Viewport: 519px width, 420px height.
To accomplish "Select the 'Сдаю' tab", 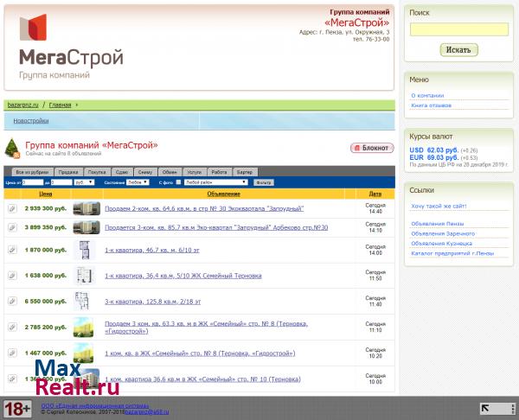I will coord(122,172).
